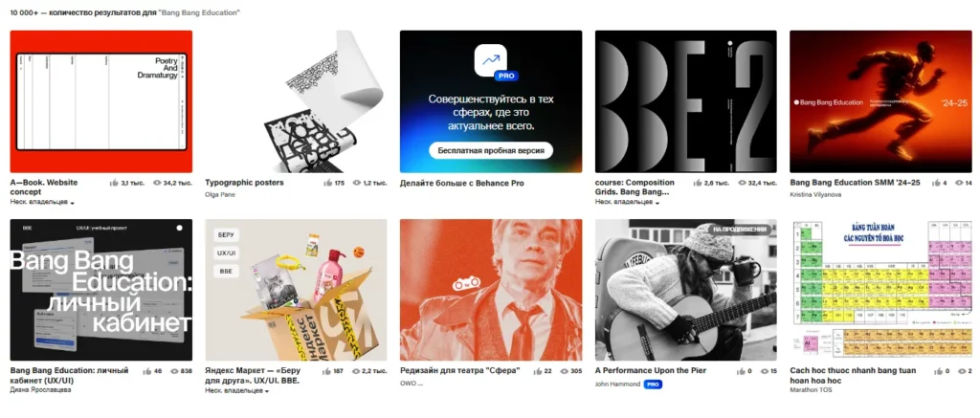Click the like icon for Редизайн для театра "Сфера"
This screenshot has width=980, height=418.
point(538,371)
